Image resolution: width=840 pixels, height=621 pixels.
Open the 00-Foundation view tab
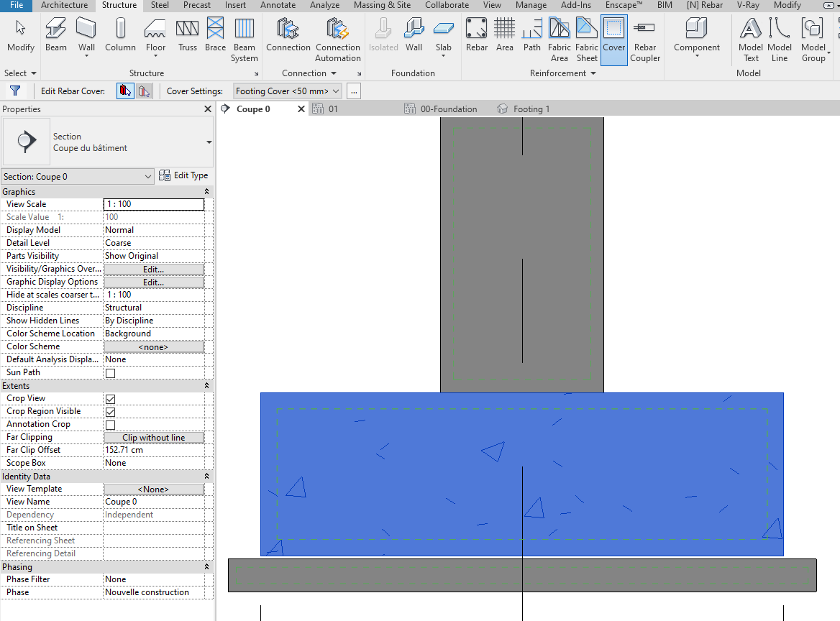click(448, 109)
